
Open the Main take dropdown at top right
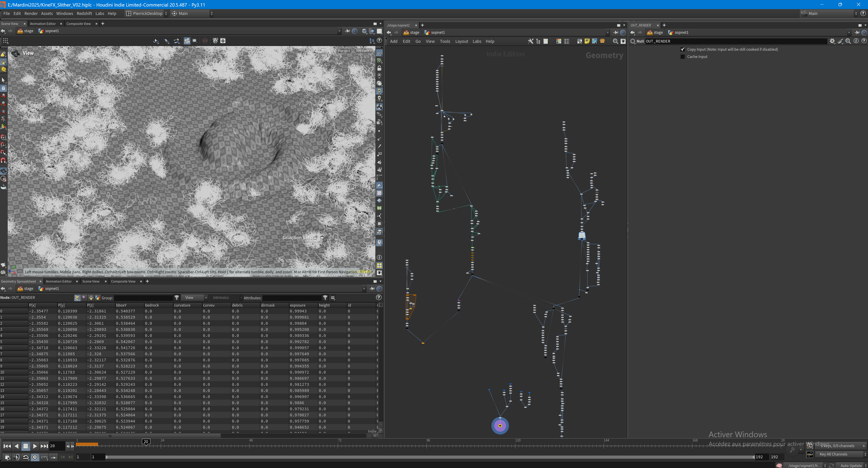pos(829,14)
